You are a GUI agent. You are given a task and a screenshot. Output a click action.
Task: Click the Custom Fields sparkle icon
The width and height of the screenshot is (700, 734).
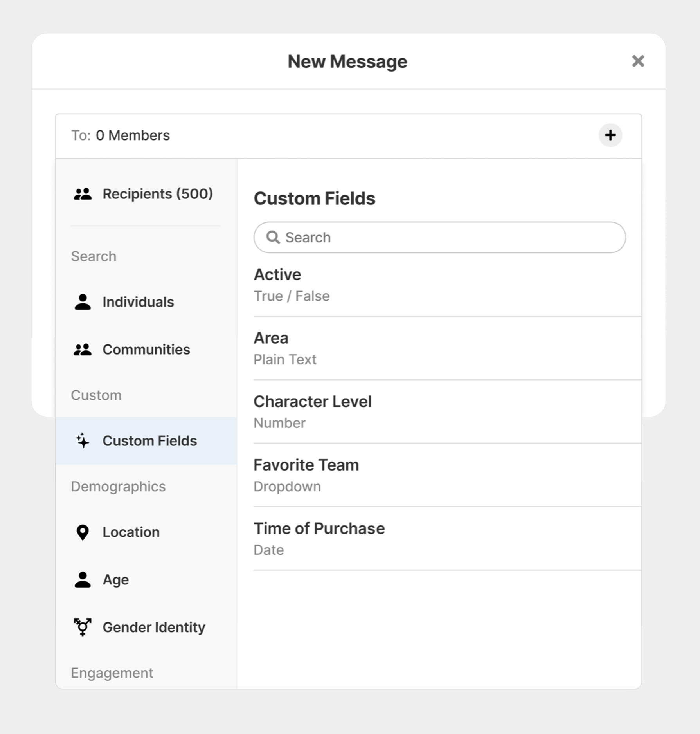[83, 441]
